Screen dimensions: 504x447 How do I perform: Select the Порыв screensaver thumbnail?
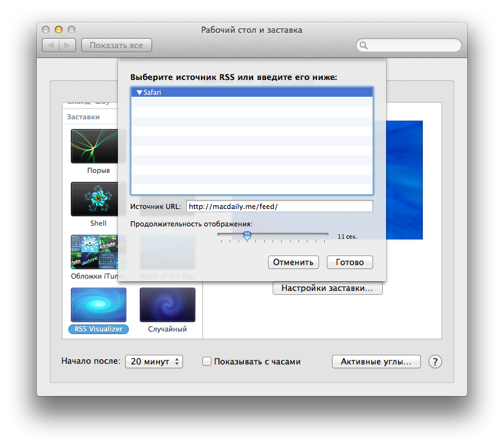pyautogui.click(x=95, y=146)
